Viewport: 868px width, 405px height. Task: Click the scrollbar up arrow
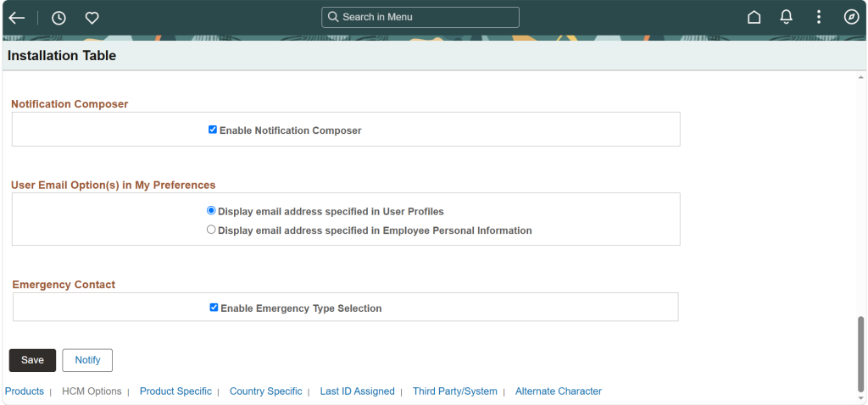point(860,78)
